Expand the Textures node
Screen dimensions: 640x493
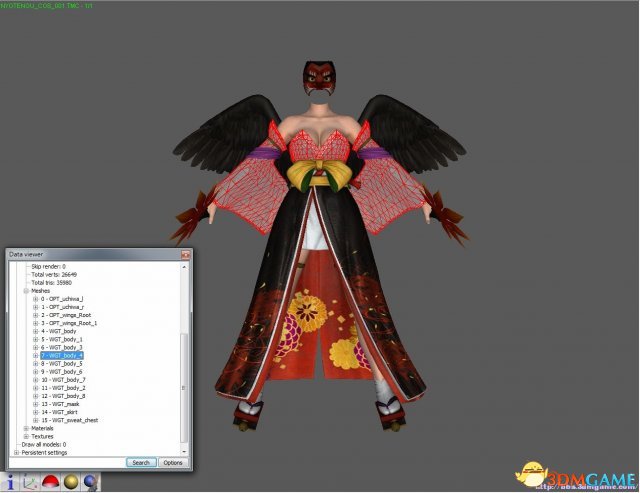(x=26, y=437)
